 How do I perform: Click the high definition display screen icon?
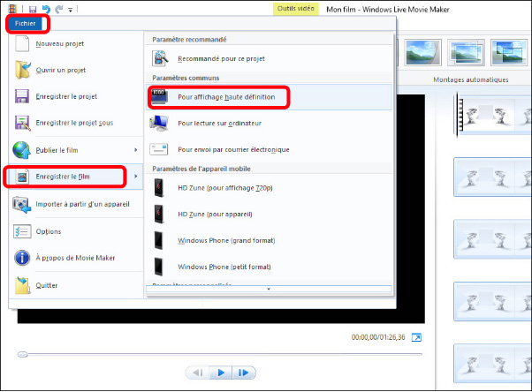pyautogui.click(x=159, y=97)
